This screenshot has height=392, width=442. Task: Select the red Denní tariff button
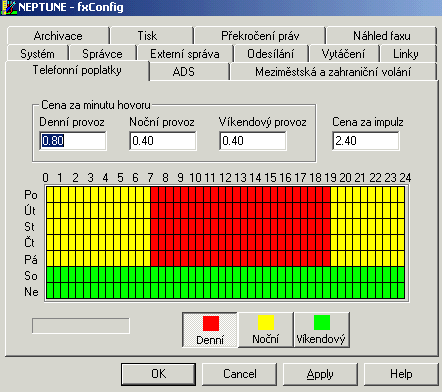210,330
